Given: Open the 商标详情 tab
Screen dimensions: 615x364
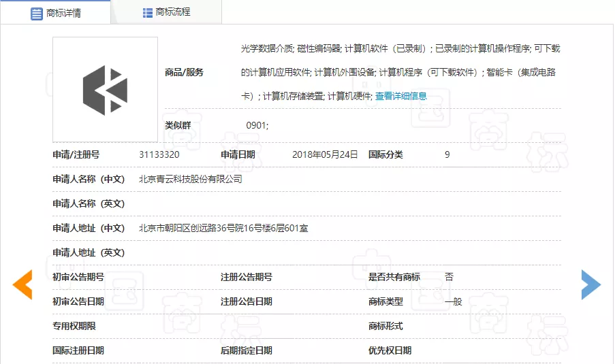Looking at the screenshot, I should [56, 12].
